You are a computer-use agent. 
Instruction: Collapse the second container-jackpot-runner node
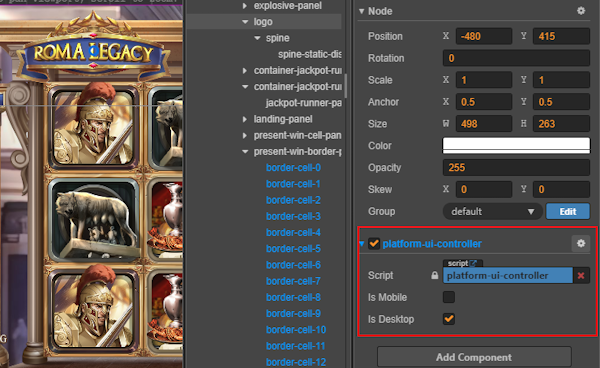pos(245,87)
